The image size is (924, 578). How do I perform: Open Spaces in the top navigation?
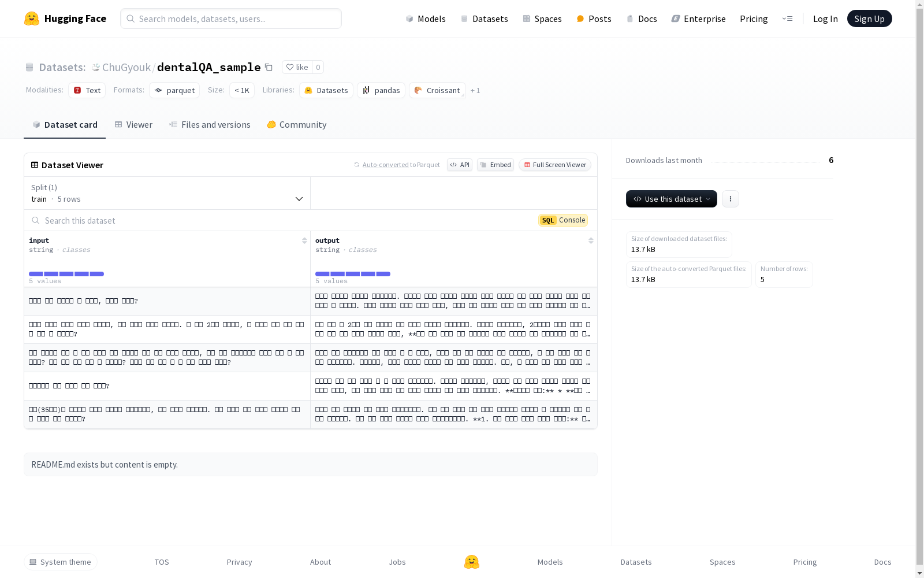pyautogui.click(x=542, y=18)
